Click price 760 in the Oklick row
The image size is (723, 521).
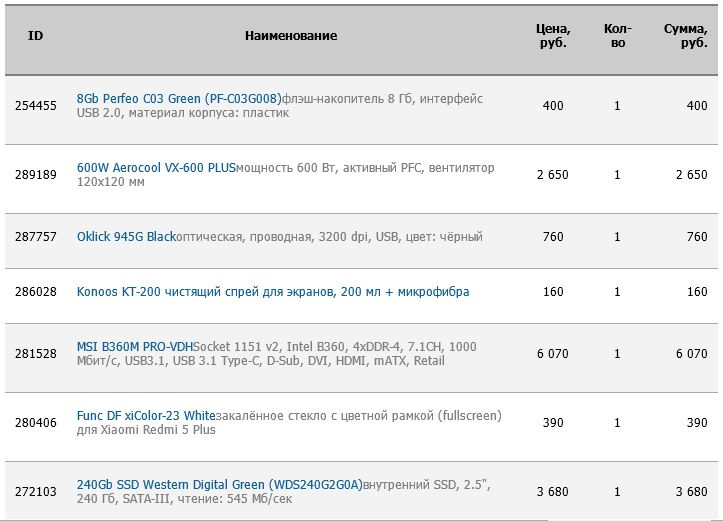(553, 237)
